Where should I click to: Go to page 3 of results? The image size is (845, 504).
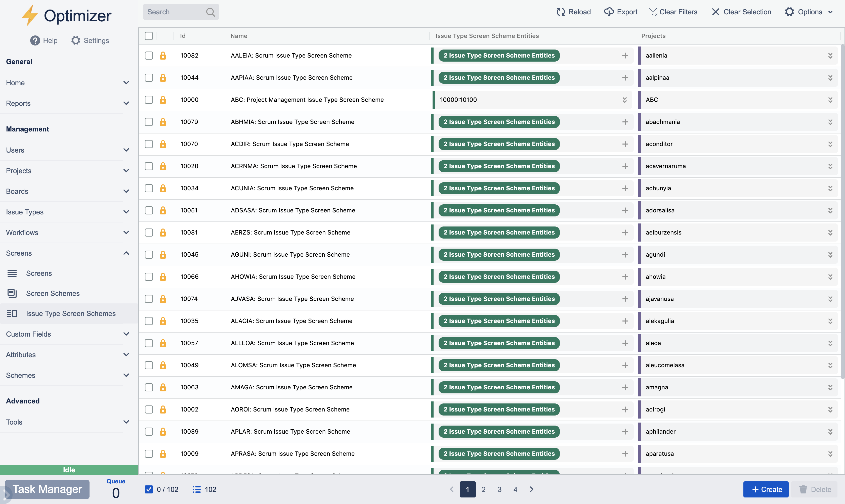[499, 489]
